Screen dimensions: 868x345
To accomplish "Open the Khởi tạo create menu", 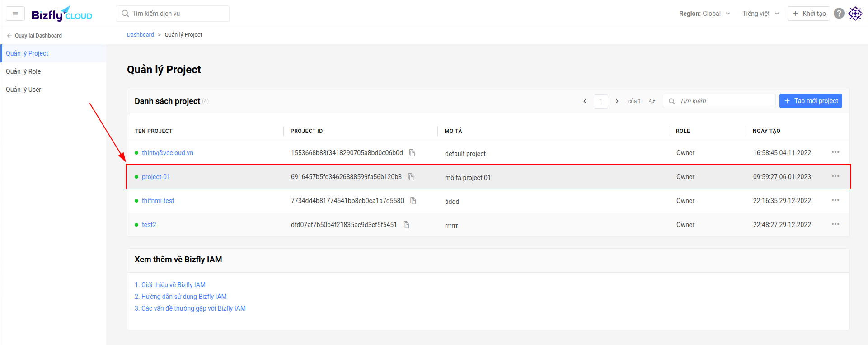I will coord(809,14).
